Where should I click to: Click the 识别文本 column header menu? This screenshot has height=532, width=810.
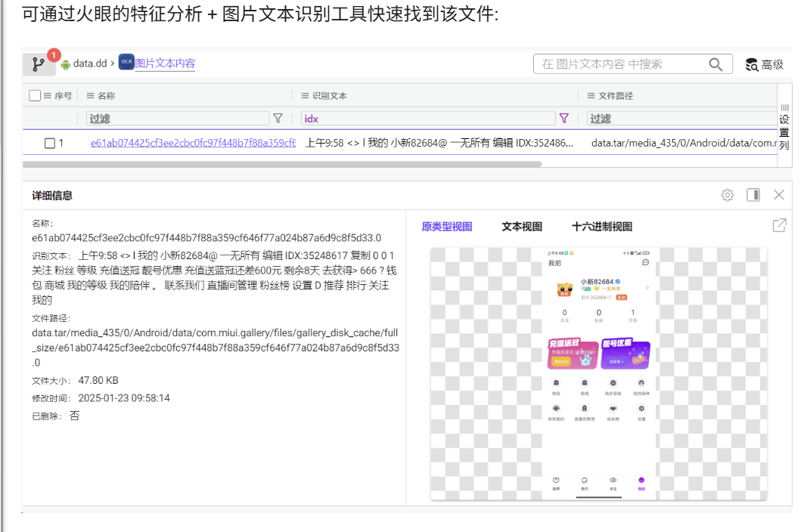[306, 96]
